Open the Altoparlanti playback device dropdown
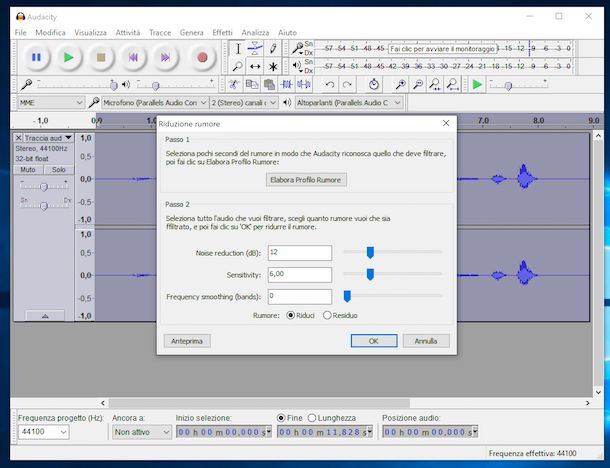Viewport: 610px width, 468px height. click(349, 103)
